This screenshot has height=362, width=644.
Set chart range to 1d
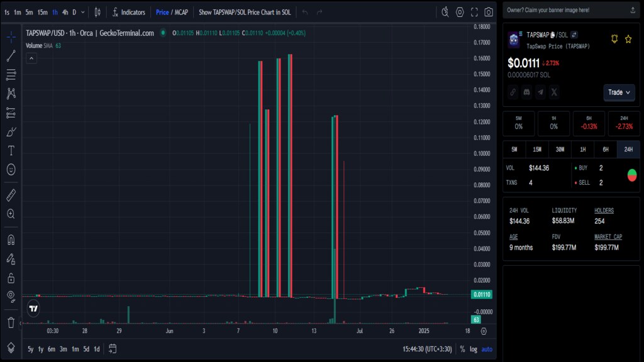(x=97, y=349)
